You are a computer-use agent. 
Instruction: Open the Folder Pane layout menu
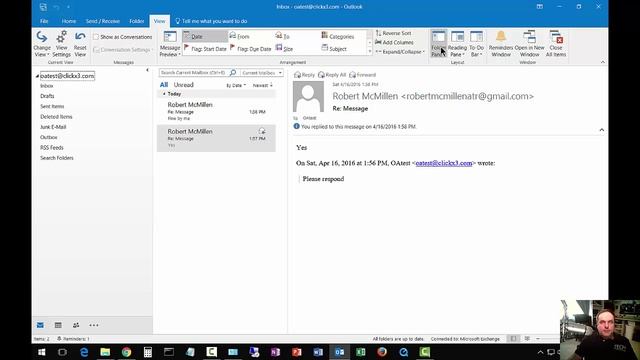click(x=438, y=44)
